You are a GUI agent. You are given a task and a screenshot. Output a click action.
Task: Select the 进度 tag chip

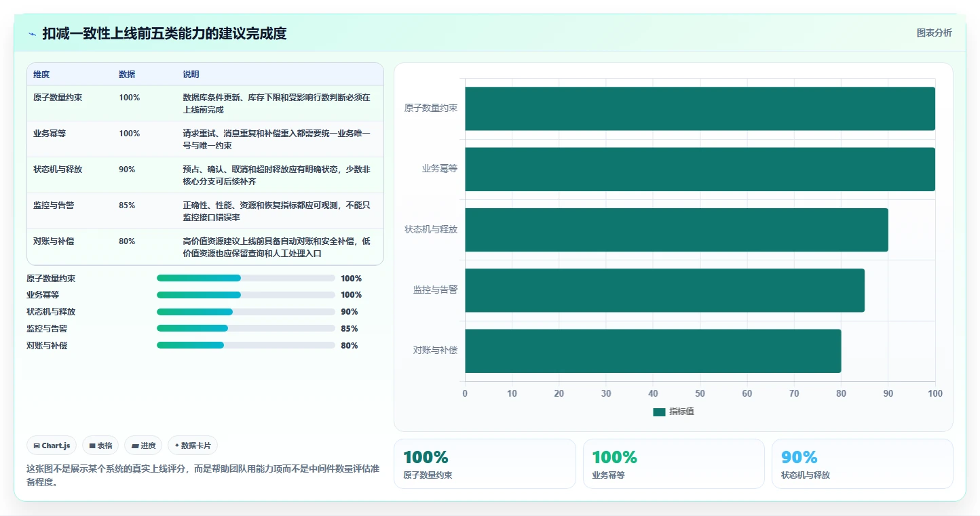coord(143,445)
